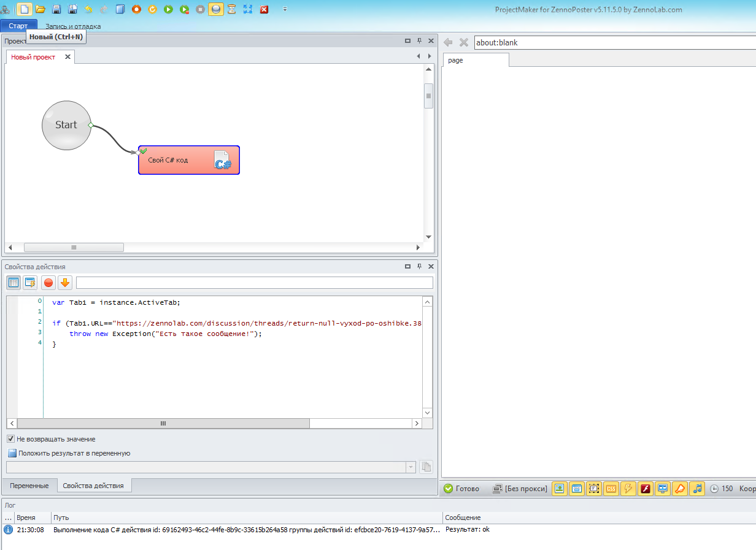The image size is (756, 550).
Task: Click the text field beside the orange arrow
Action: click(x=255, y=283)
